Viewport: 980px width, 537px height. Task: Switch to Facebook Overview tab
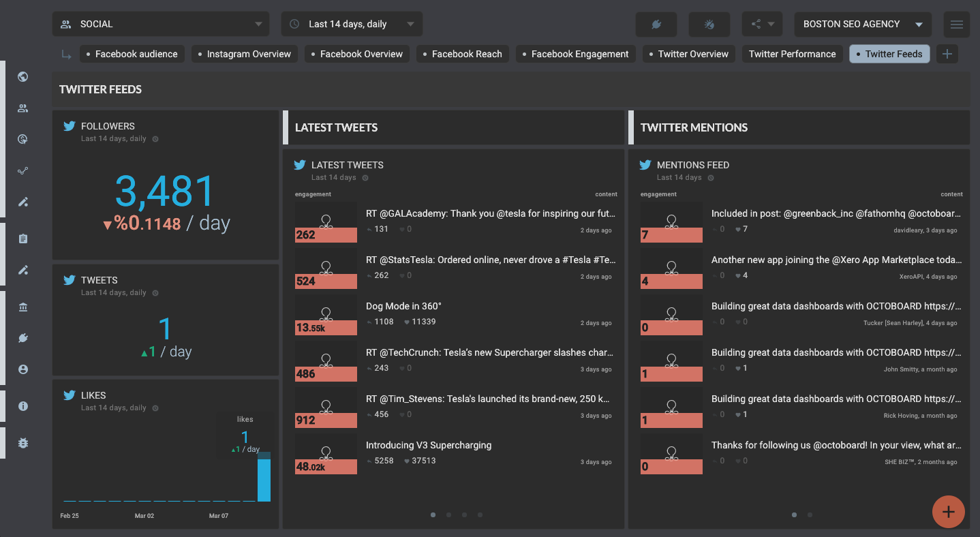[357, 54]
